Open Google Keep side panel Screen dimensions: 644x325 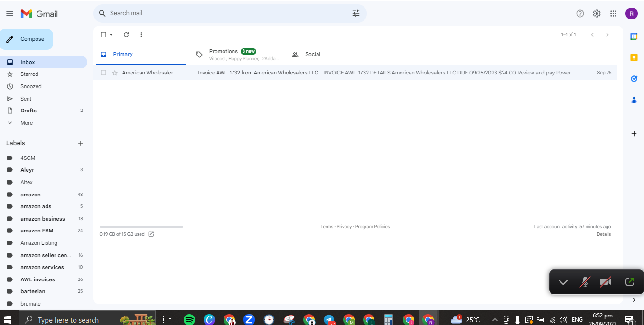pos(634,57)
